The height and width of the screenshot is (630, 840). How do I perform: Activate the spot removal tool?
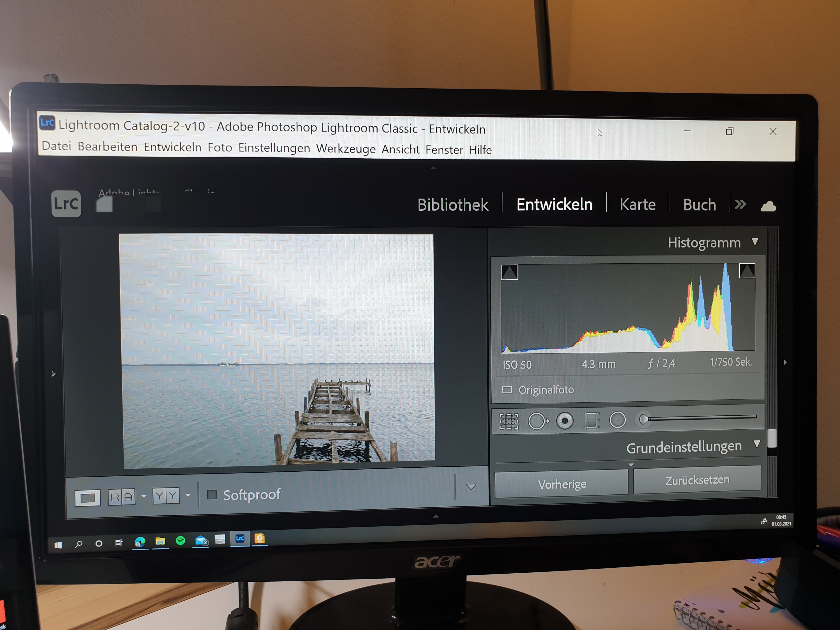click(537, 421)
